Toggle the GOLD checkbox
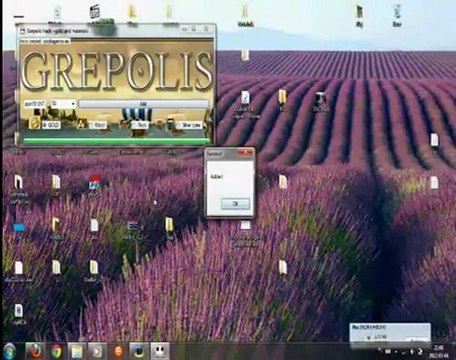The height and width of the screenshot is (360, 456). point(51,125)
